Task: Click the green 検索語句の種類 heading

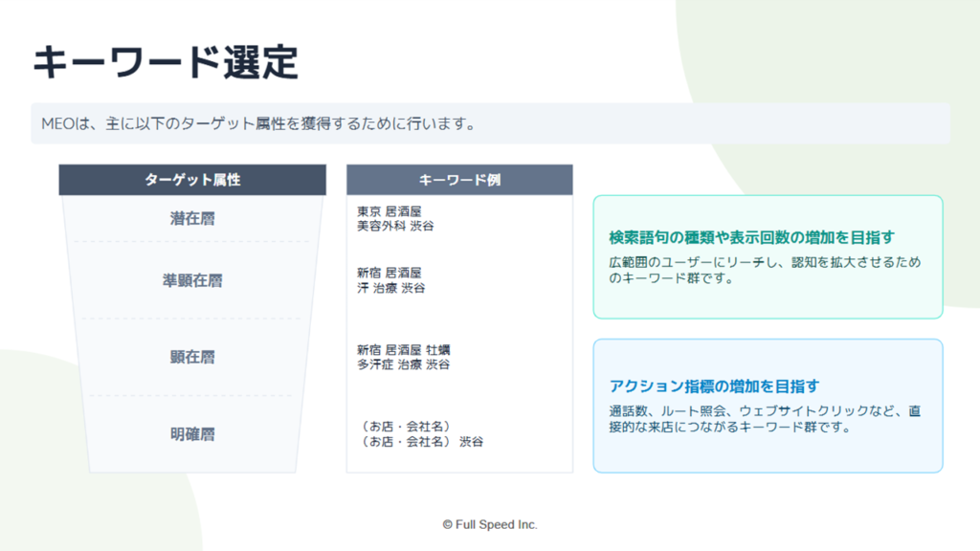Action: pos(752,237)
